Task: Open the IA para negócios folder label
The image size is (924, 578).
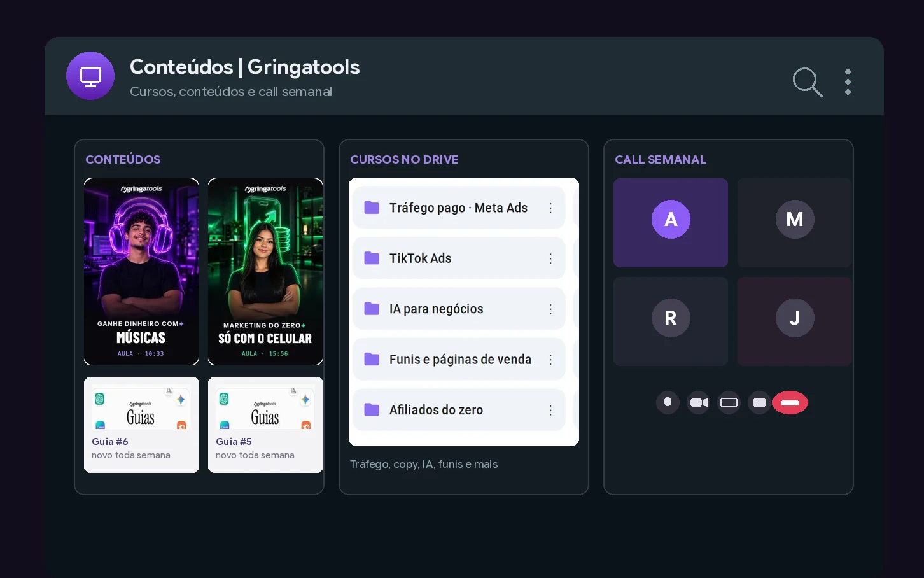Action: click(x=436, y=309)
